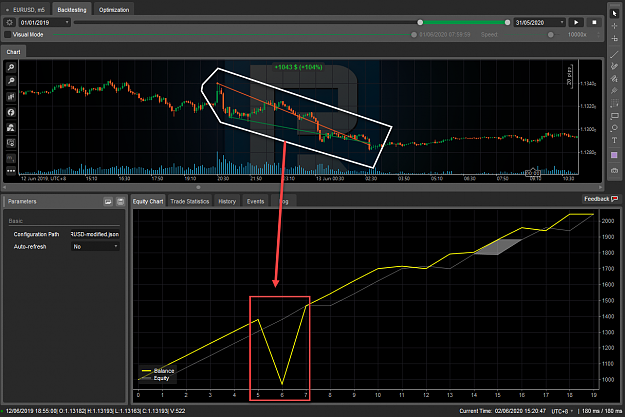Image resolution: width=625 pixels, height=417 pixels.
Task: Select the rectangle shape tool
Action: click(x=614, y=116)
